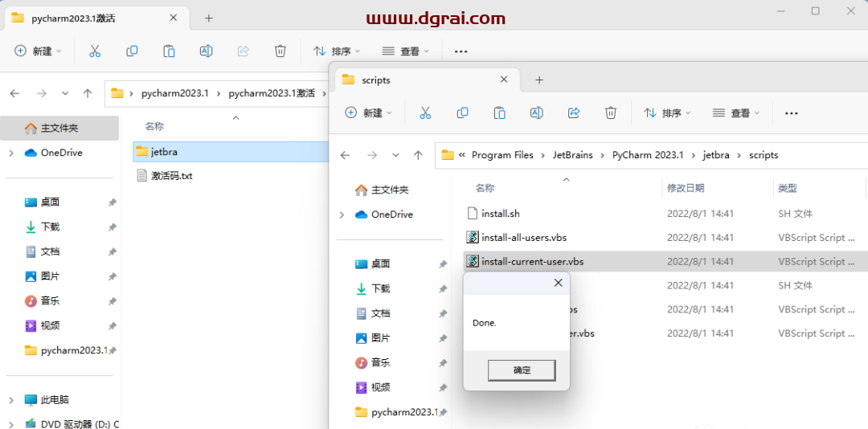
Task: Expand 此电脑 in back window sidebar
Action: click(x=11, y=399)
